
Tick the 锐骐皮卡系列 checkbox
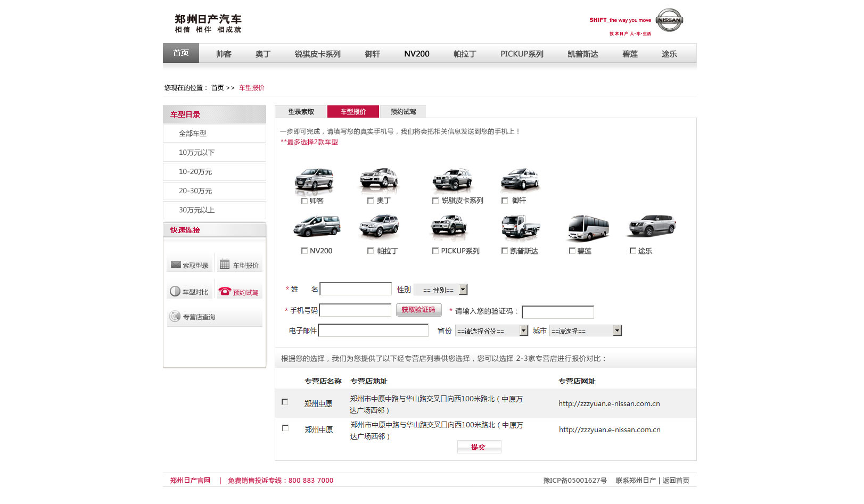435,201
